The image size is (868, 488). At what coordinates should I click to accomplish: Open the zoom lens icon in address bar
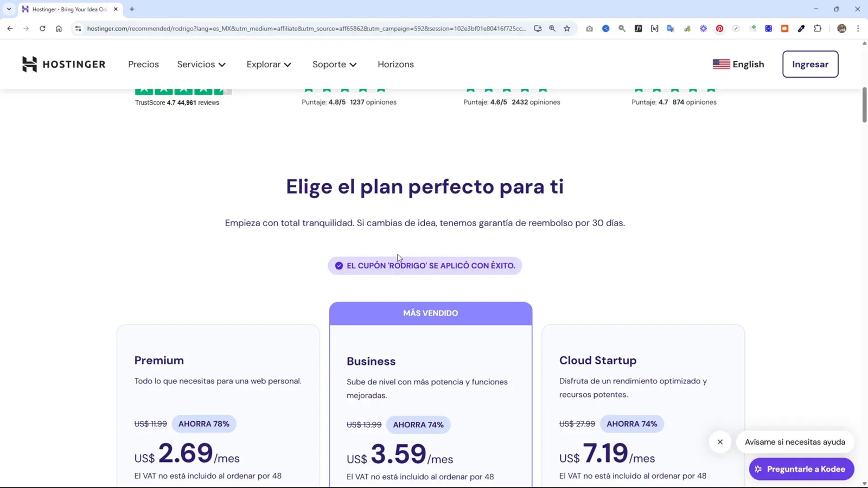[x=552, y=28]
